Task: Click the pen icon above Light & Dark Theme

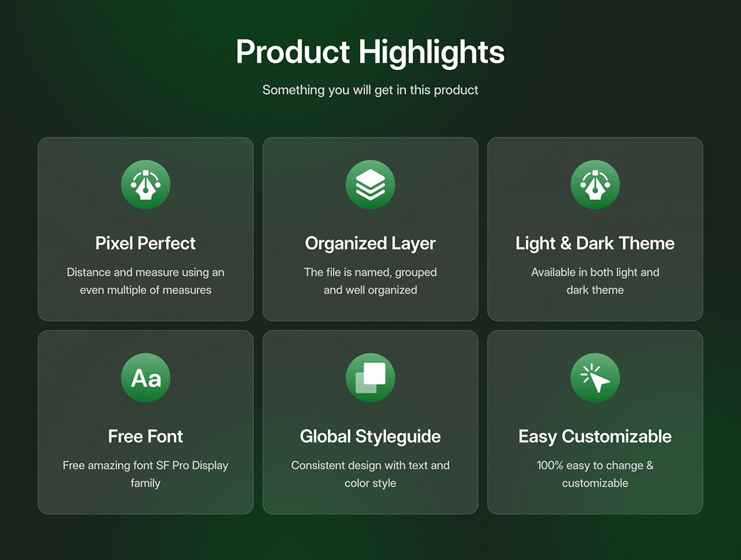Action: [595, 185]
